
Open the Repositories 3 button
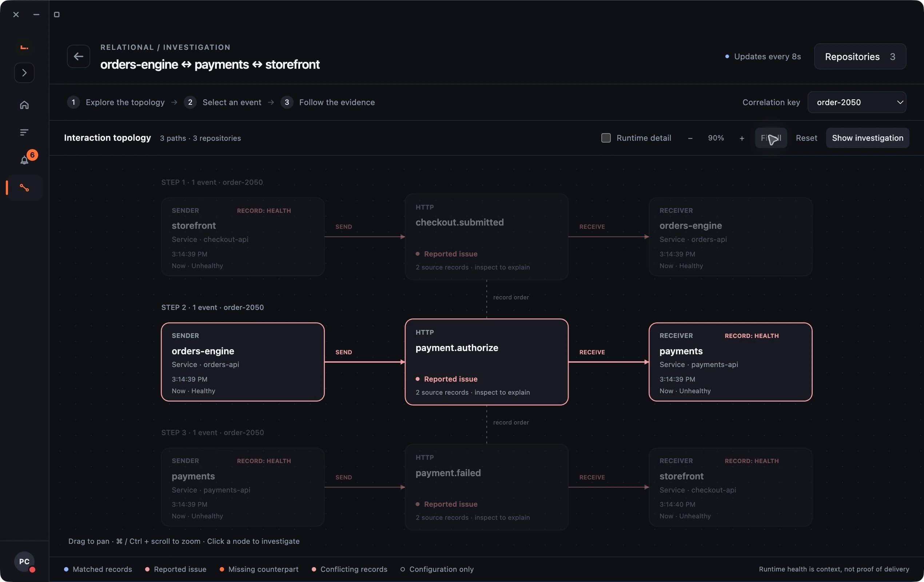[860, 56]
